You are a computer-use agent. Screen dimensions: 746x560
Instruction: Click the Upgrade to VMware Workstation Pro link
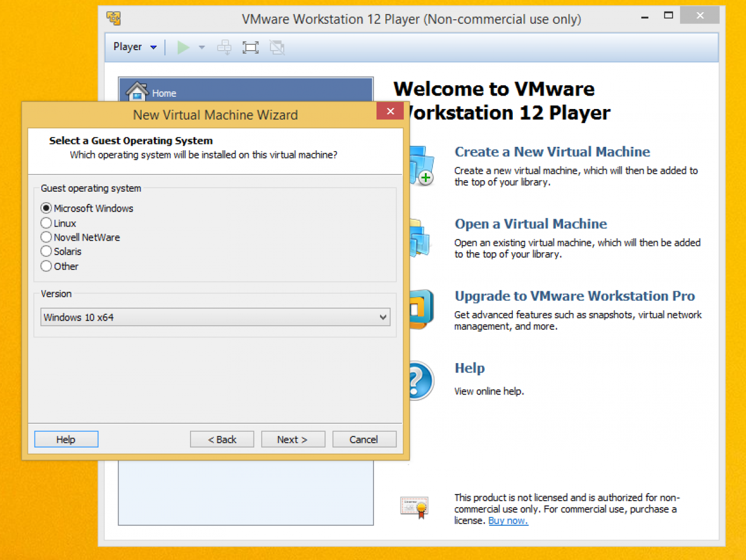(575, 296)
